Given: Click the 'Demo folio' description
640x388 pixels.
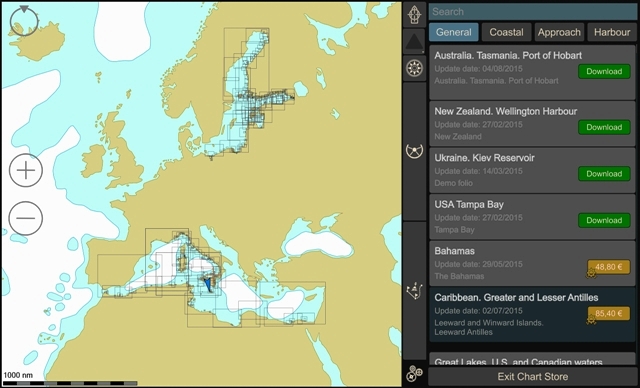Looking at the screenshot, I should [453, 183].
